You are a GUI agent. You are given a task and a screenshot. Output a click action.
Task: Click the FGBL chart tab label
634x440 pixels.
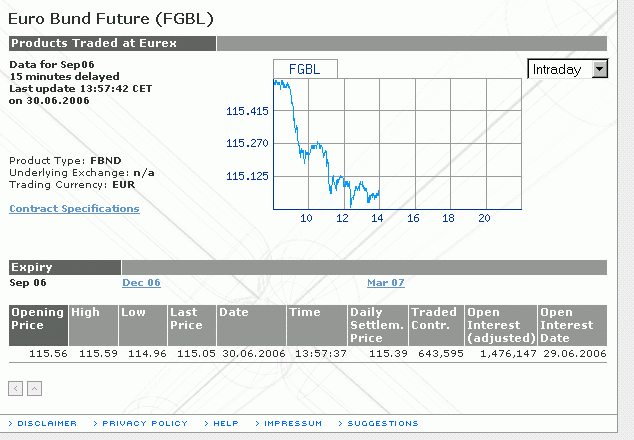point(305,69)
